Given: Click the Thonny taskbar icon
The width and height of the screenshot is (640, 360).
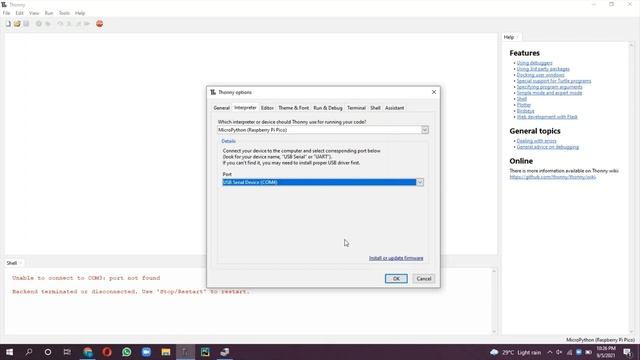Looking at the screenshot, I should point(185,352).
